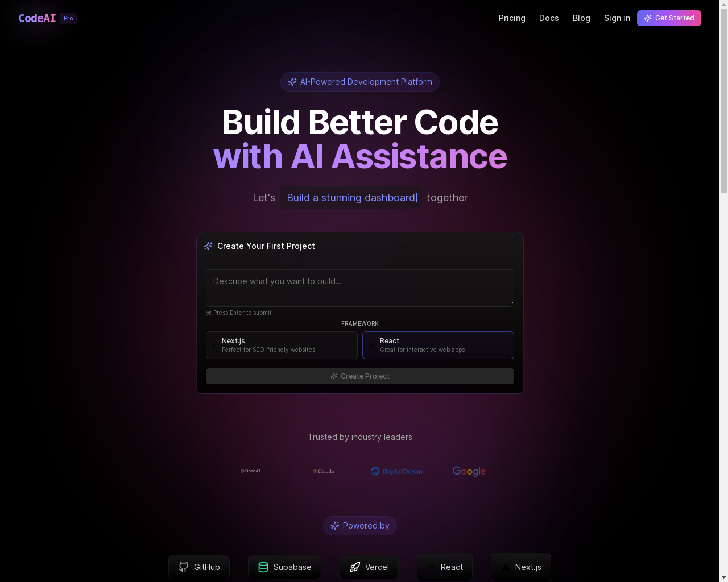Click the Supabase database icon
This screenshot has width=728, height=582.
[263, 567]
